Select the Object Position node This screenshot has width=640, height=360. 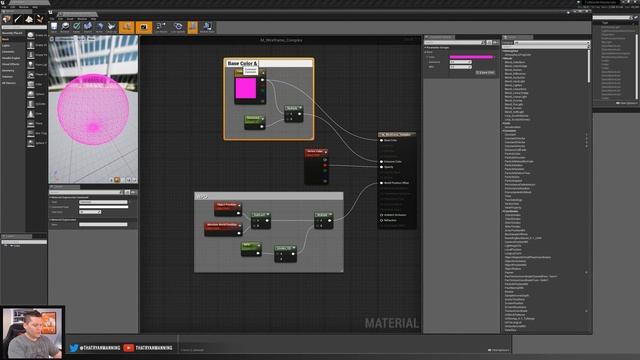228,209
